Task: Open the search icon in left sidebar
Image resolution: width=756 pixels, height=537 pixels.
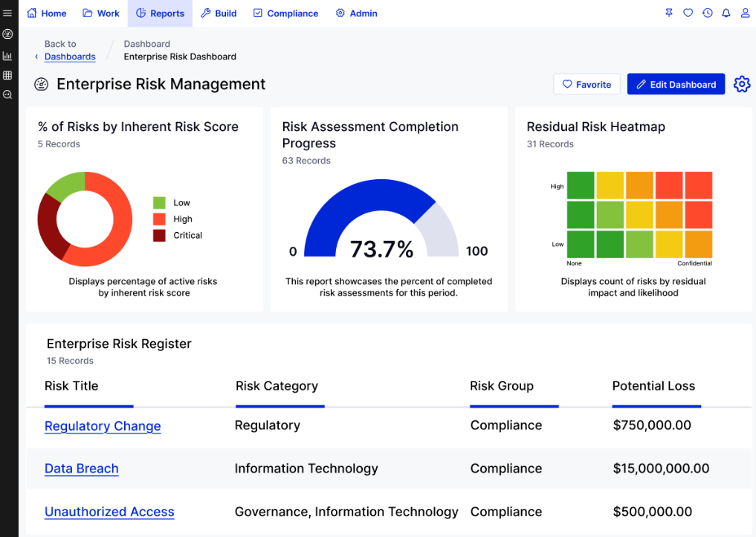Action: [7, 94]
